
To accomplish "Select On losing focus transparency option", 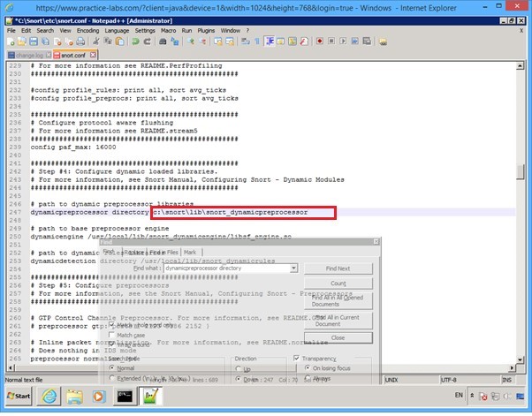I will [x=308, y=367].
